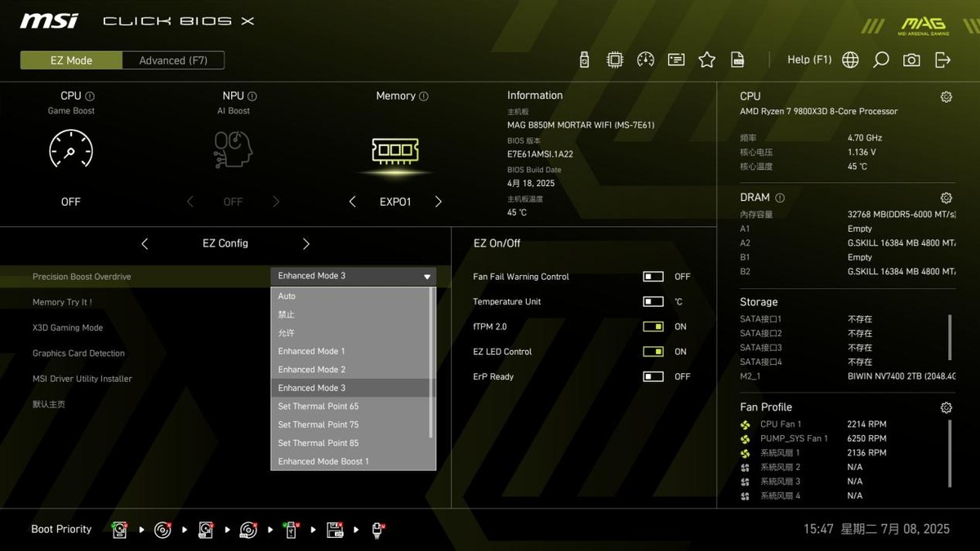Select the network boot priority device

click(x=377, y=530)
